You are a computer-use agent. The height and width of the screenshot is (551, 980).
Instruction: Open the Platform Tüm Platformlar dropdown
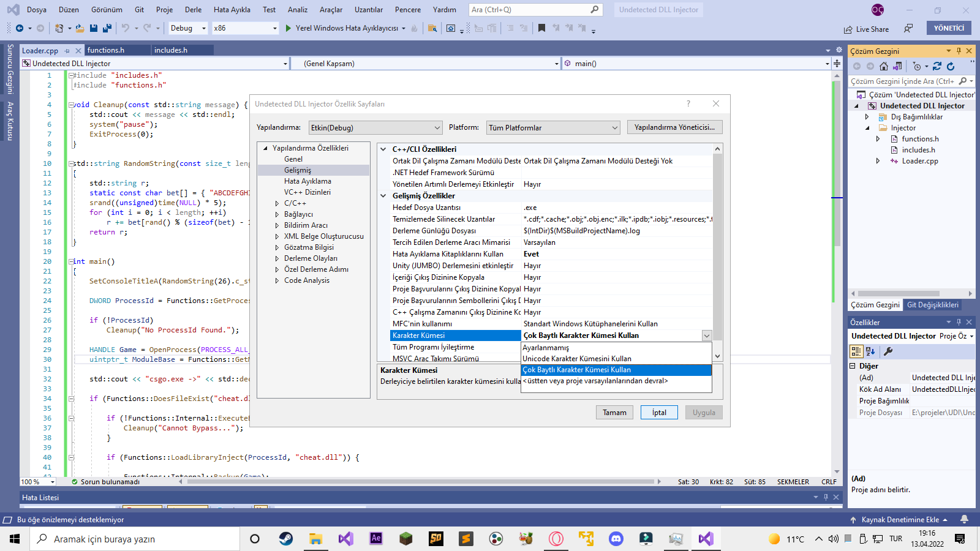point(553,127)
